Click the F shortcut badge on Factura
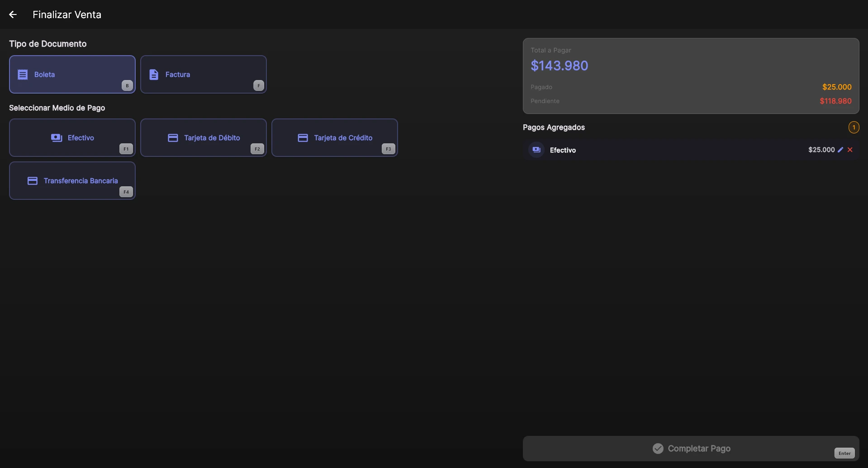Image resolution: width=868 pixels, height=468 pixels. coord(259,85)
